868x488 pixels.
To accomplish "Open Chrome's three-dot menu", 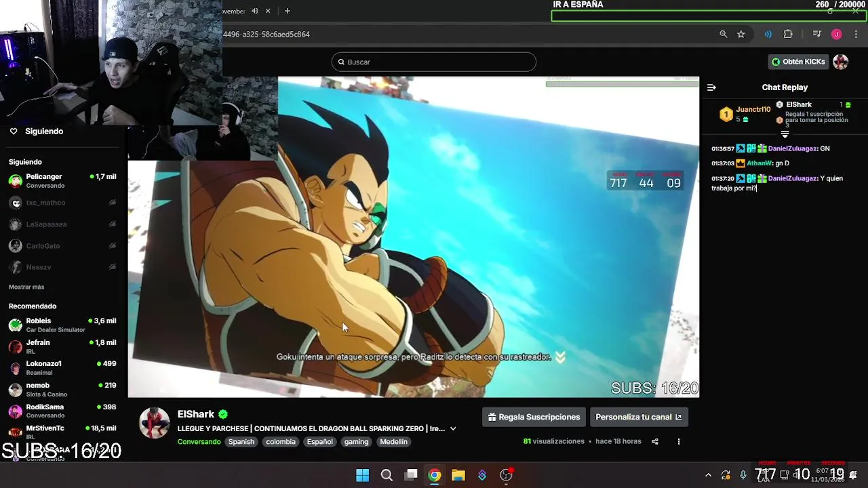I will pos(856,34).
